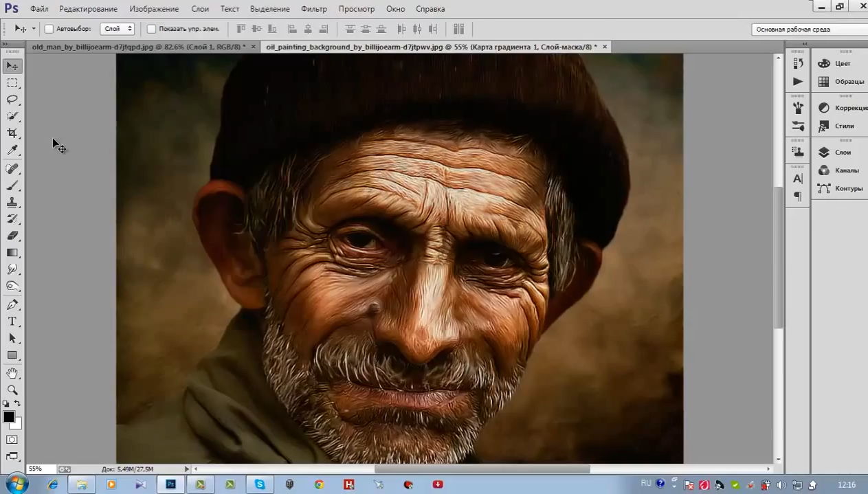Activate the Zoom tool
The height and width of the screenshot is (494, 868).
coord(12,390)
